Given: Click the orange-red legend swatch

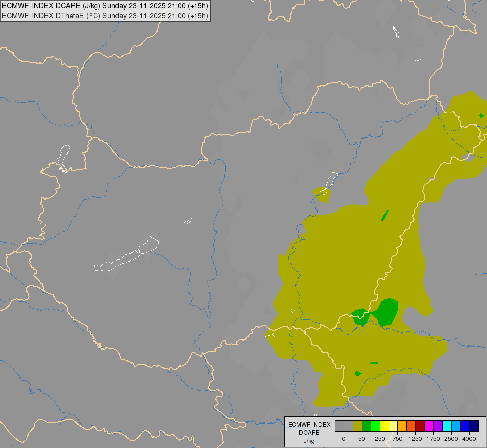Looking at the screenshot, I should coord(411,426).
